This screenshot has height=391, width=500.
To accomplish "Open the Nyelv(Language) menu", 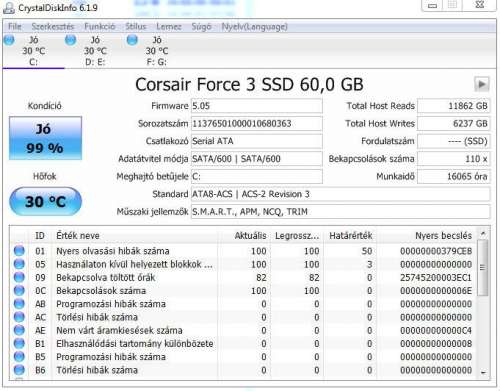I will click(254, 26).
